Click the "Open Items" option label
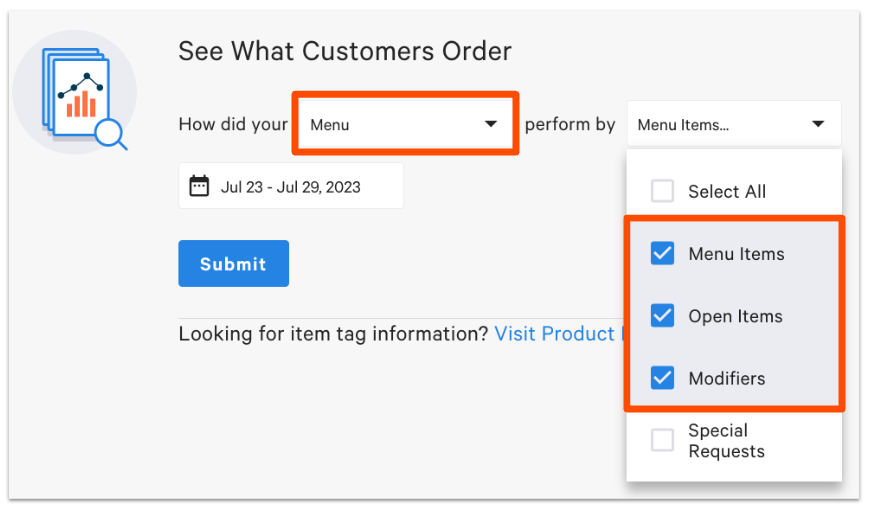 point(735,316)
